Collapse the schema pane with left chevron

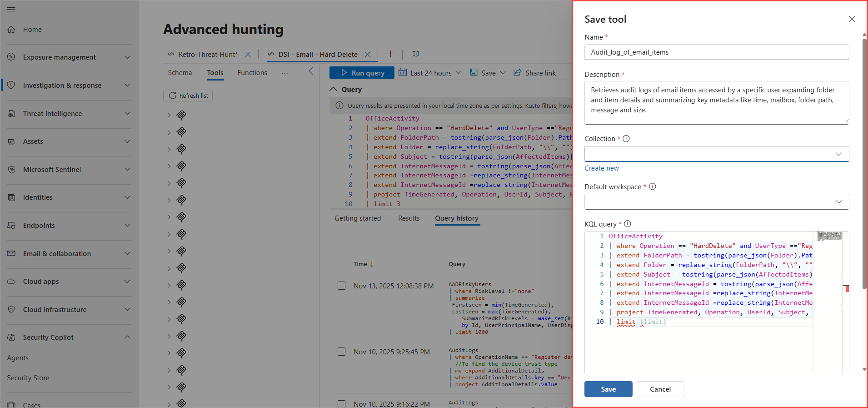tap(311, 71)
